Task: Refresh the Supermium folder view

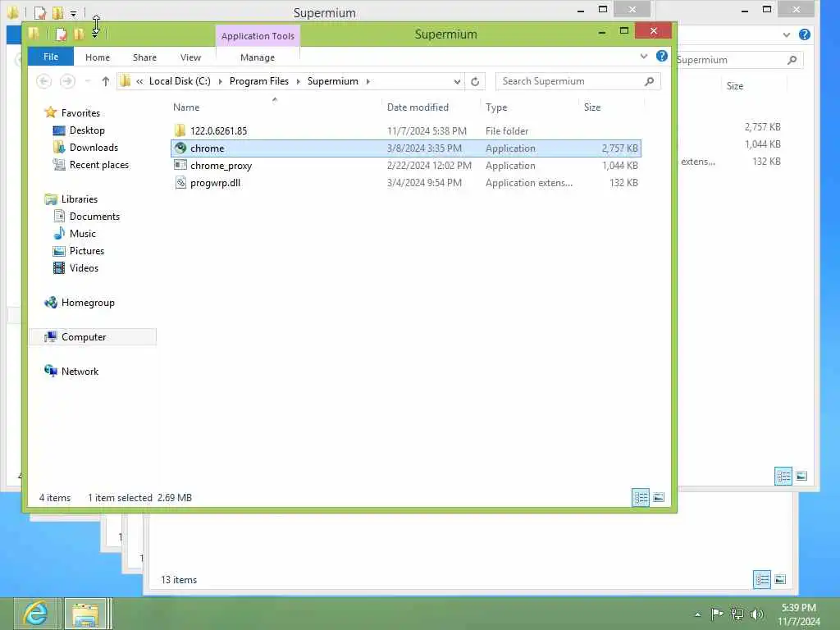Action: (x=475, y=81)
